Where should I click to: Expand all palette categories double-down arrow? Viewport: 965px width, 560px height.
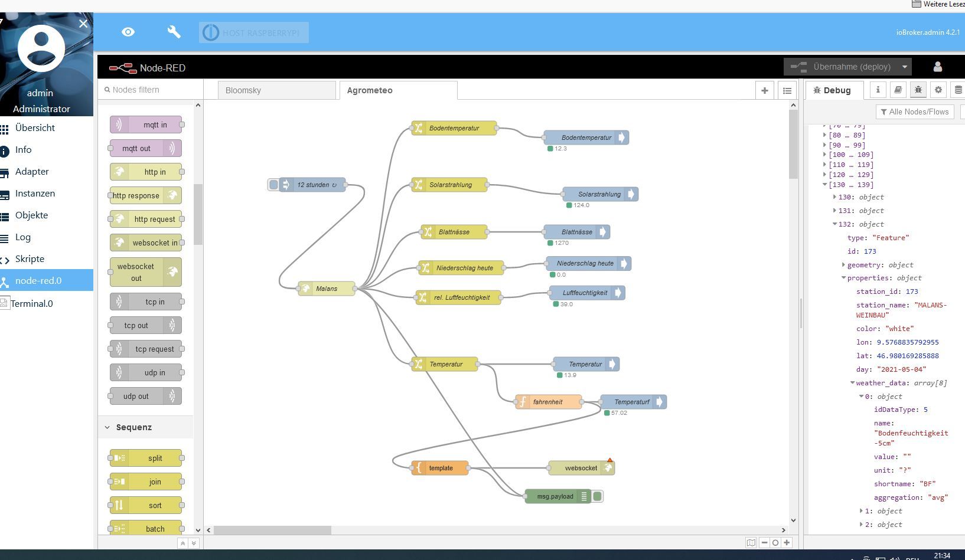tap(194, 543)
